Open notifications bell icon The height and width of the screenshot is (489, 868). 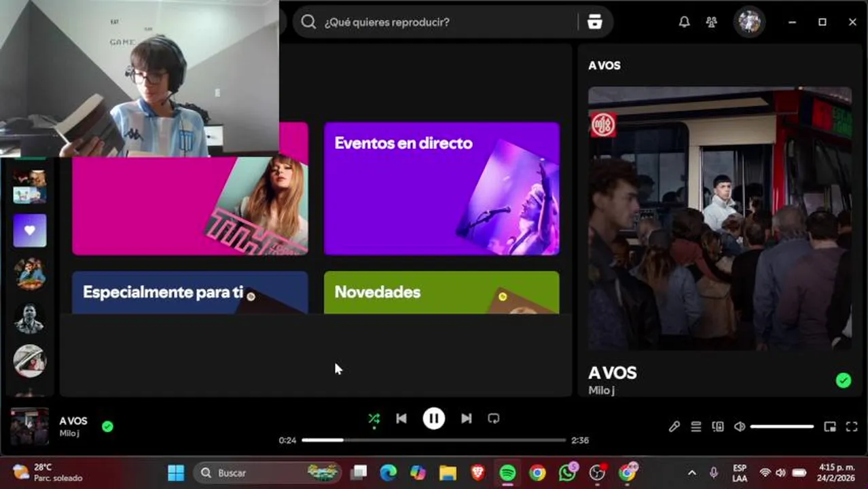[x=684, y=22]
